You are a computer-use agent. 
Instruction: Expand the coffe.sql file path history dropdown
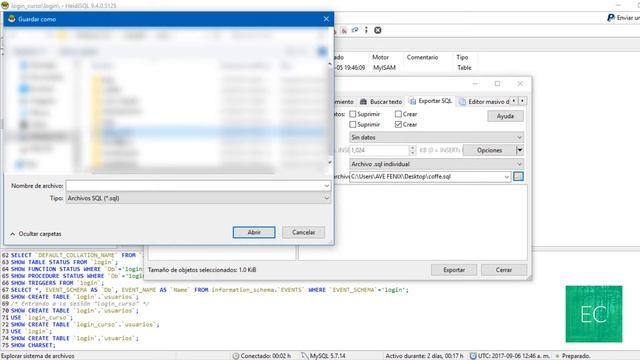pyautogui.click(x=507, y=177)
